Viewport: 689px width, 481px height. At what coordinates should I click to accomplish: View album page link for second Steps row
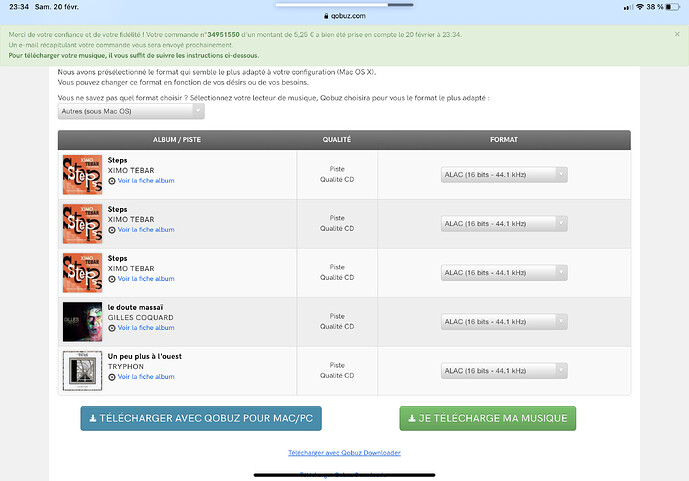pyautogui.click(x=146, y=230)
